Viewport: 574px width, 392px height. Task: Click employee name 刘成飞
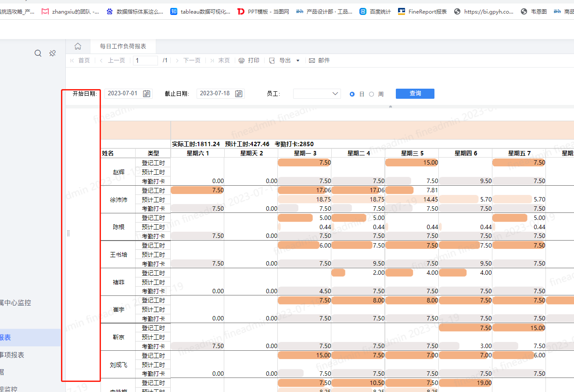(x=118, y=365)
